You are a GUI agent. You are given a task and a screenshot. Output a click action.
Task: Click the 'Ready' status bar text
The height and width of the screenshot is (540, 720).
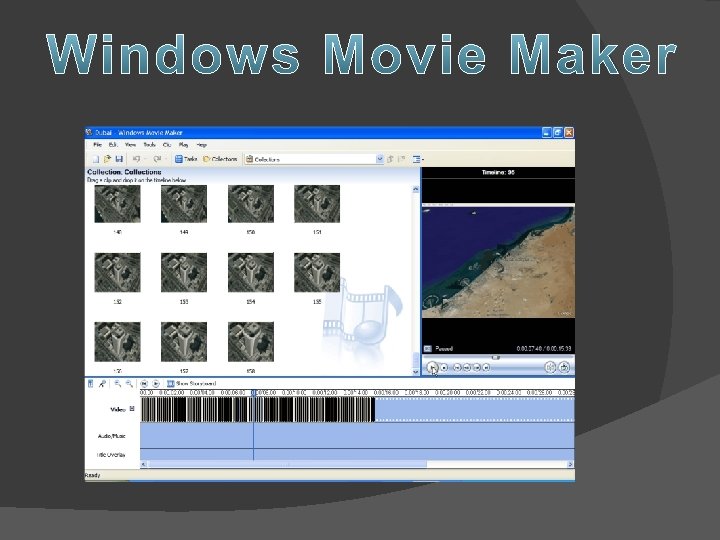[x=92, y=475]
